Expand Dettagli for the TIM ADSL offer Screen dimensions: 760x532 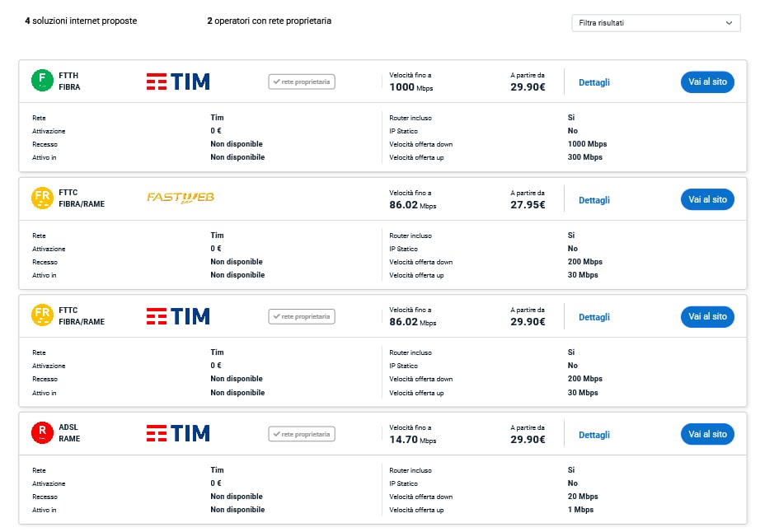tap(594, 435)
